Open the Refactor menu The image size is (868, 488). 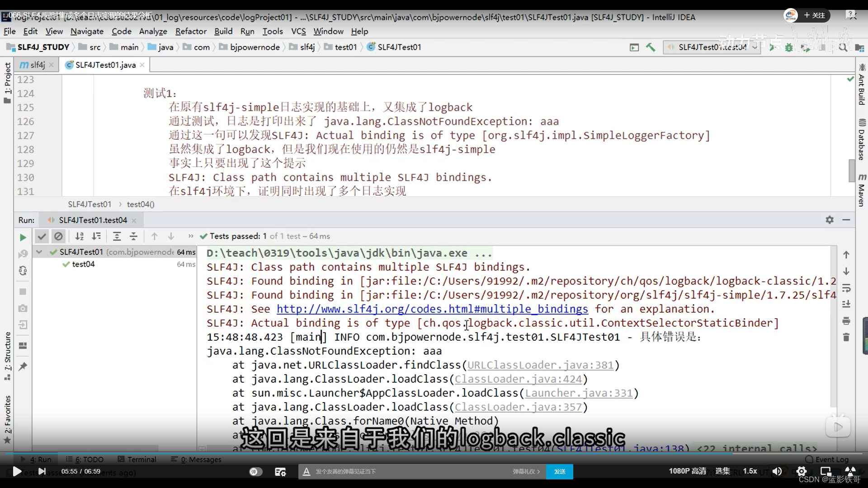pyautogui.click(x=191, y=31)
